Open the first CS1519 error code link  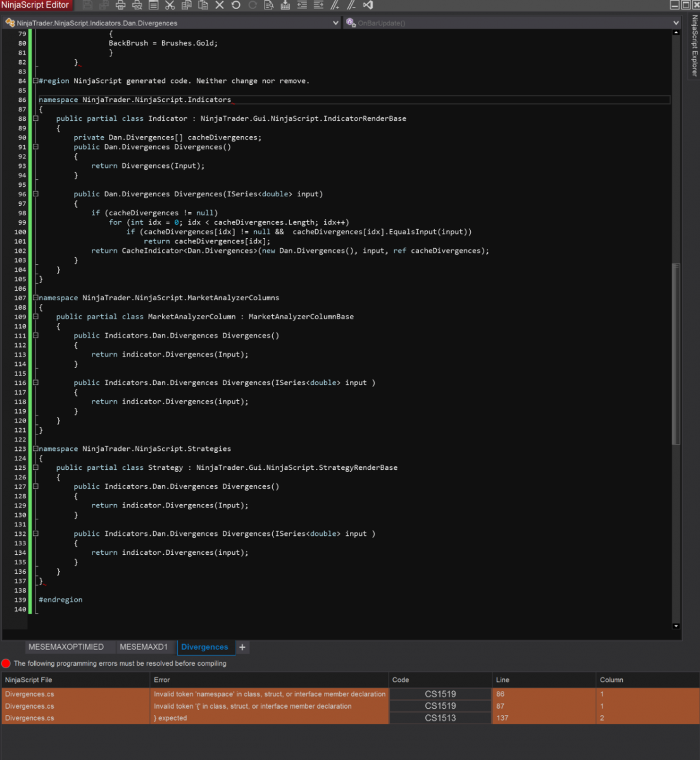click(x=441, y=694)
